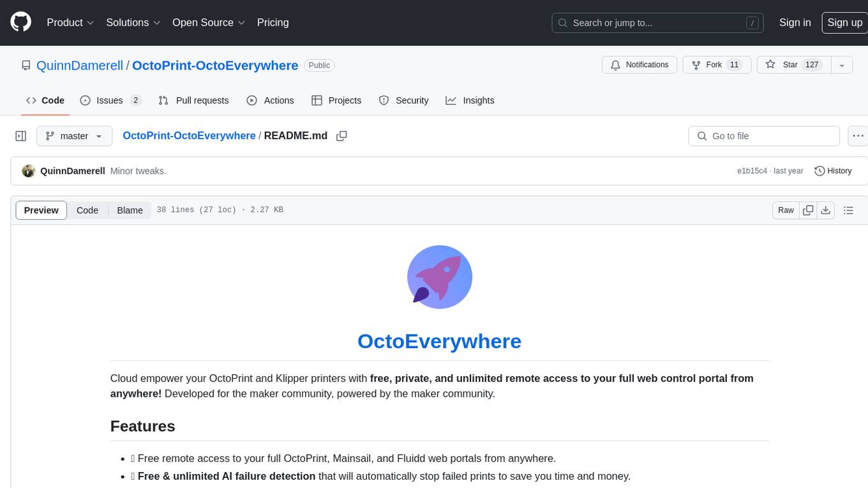868x488 pixels.
Task: Expand the Open Source menu
Action: click(209, 22)
